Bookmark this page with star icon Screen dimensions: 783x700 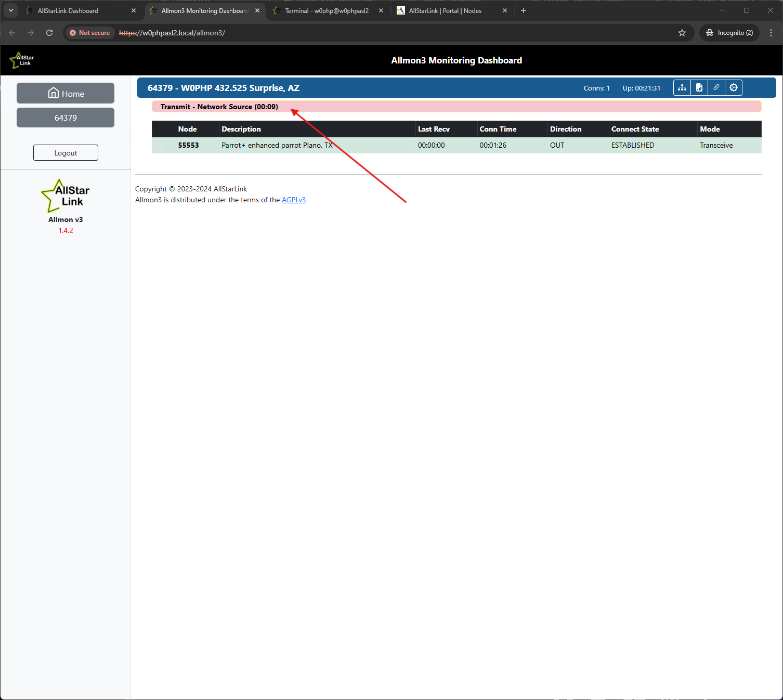(x=682, y=33)
